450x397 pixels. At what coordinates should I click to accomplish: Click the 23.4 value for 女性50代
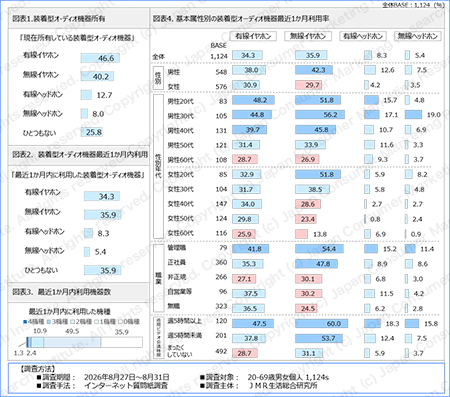[x=308, y=219]
